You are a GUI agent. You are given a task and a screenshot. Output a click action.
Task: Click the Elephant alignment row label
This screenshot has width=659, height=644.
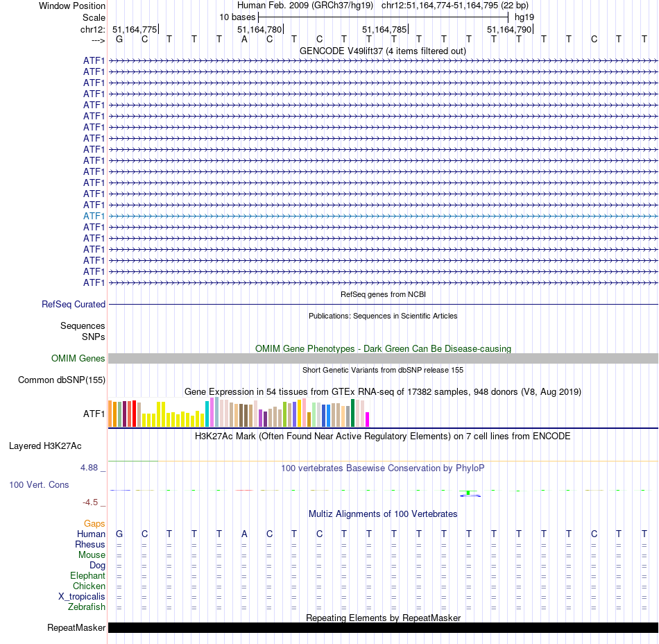coord(87,576)
